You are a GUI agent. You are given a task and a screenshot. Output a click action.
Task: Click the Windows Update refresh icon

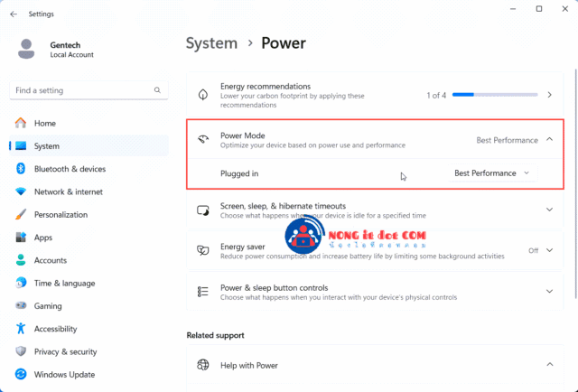(x=21, y=374)
